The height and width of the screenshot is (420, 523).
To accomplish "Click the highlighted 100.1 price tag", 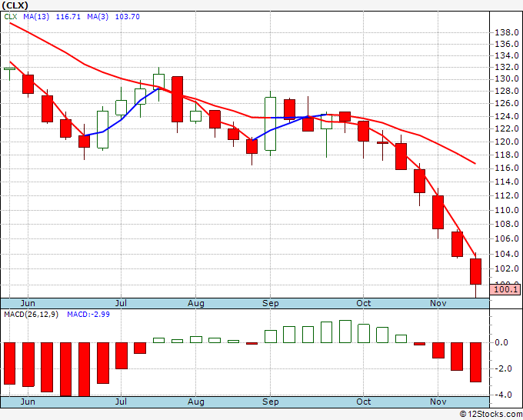I will coord(505,289).
